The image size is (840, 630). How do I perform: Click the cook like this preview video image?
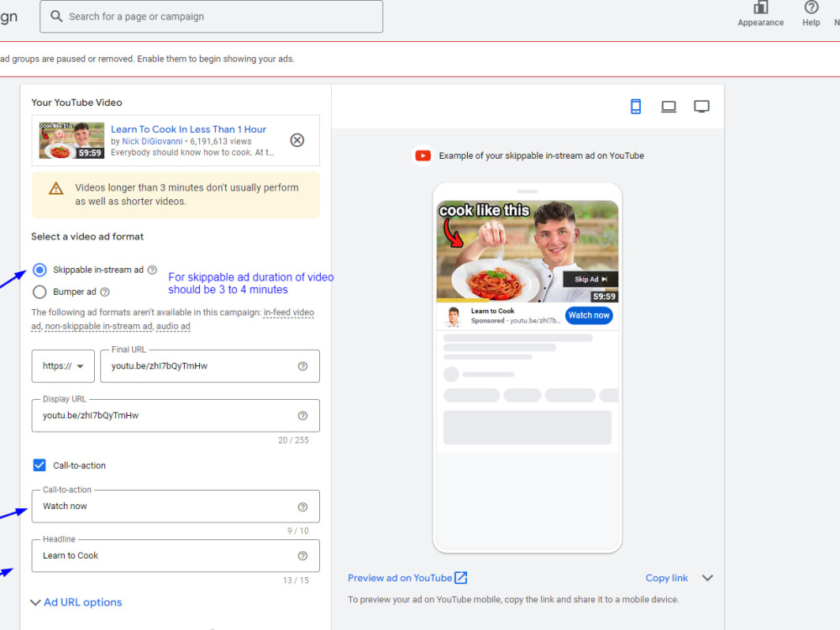point(528,251)
